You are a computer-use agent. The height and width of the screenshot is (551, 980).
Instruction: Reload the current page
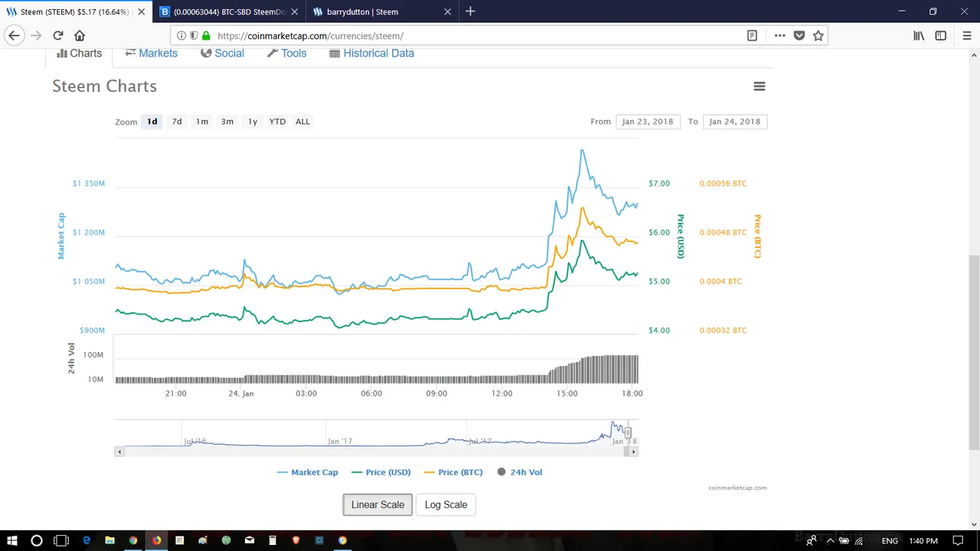pos(57,35)
